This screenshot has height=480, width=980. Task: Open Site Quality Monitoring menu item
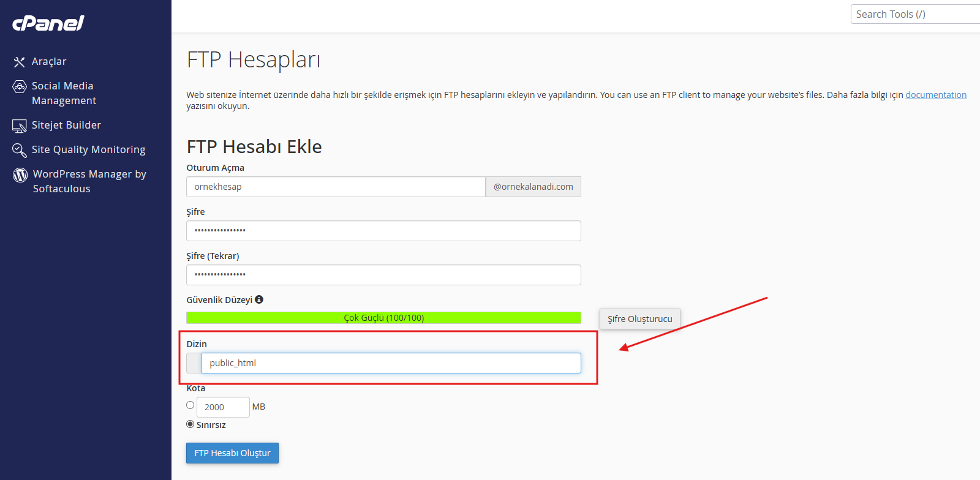tap(89, 150)
